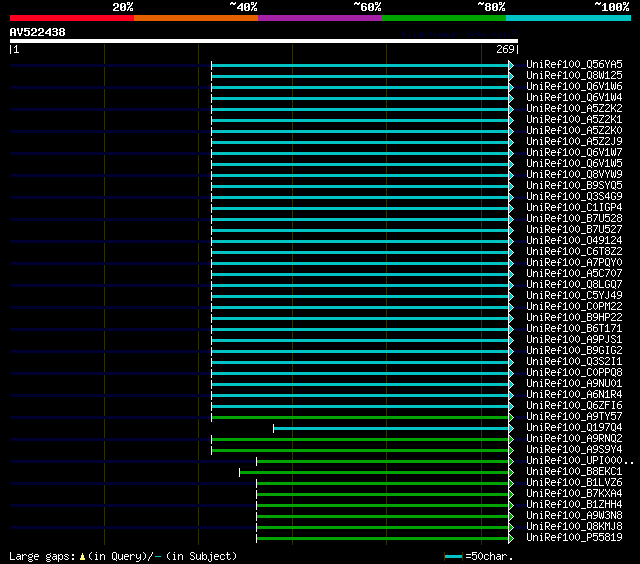Click the green alignment bar for B8EKC1
The width and height of the screenshot is (640, 564).
(x=374, y=473)
